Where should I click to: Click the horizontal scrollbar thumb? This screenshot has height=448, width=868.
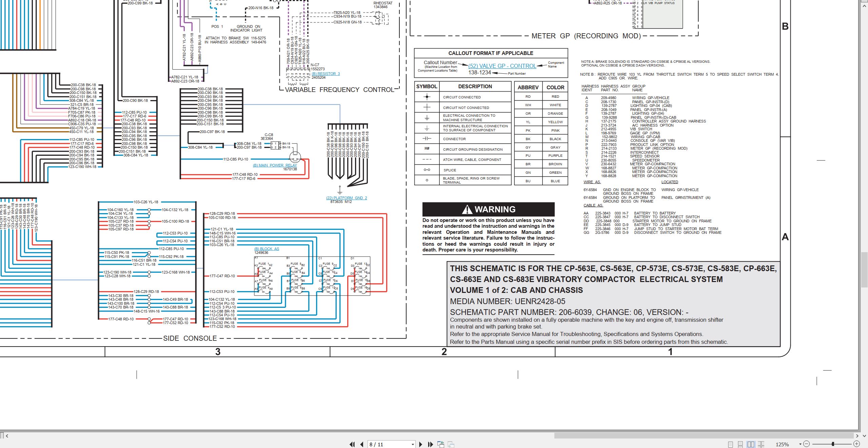[x=704, y=435]
